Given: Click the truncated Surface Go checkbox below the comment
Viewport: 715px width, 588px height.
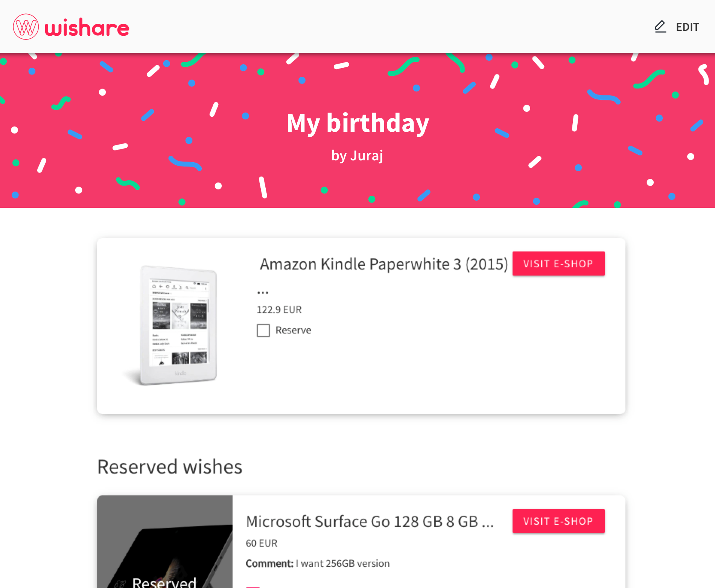Looking at the screenshot, I should [253, 586].
